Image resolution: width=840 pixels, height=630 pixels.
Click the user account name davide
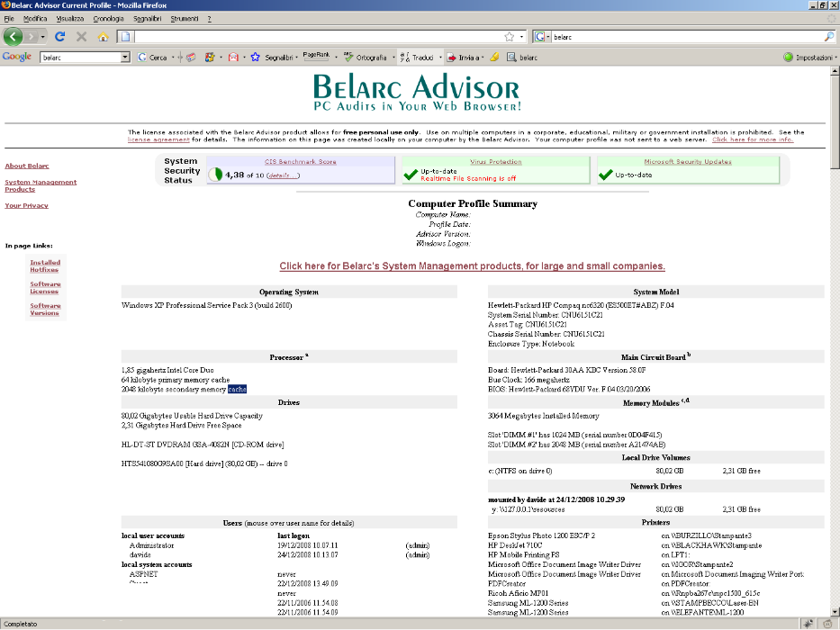[x=140, y=555]
